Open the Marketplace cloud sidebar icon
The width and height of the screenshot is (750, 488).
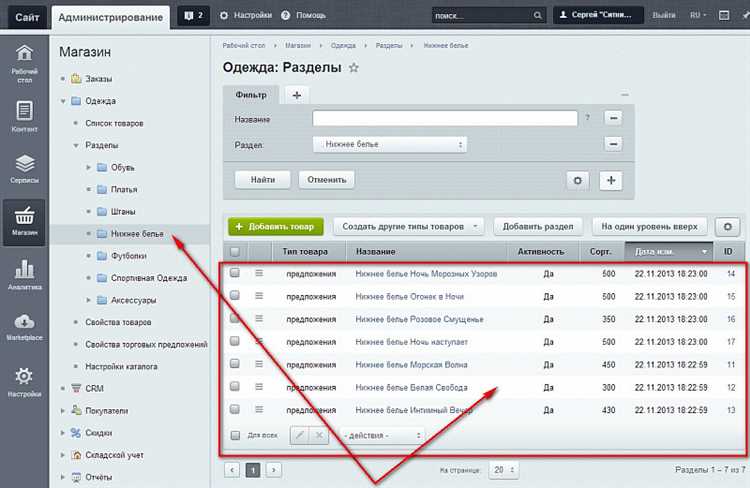coord(24,327)
